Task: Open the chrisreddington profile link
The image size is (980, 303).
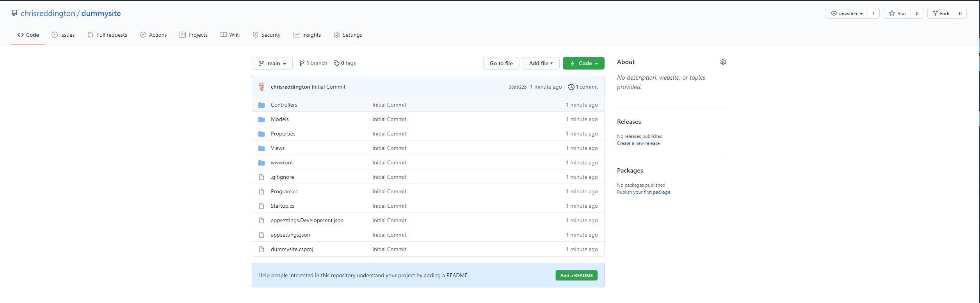Action: (x=48, y=13)
